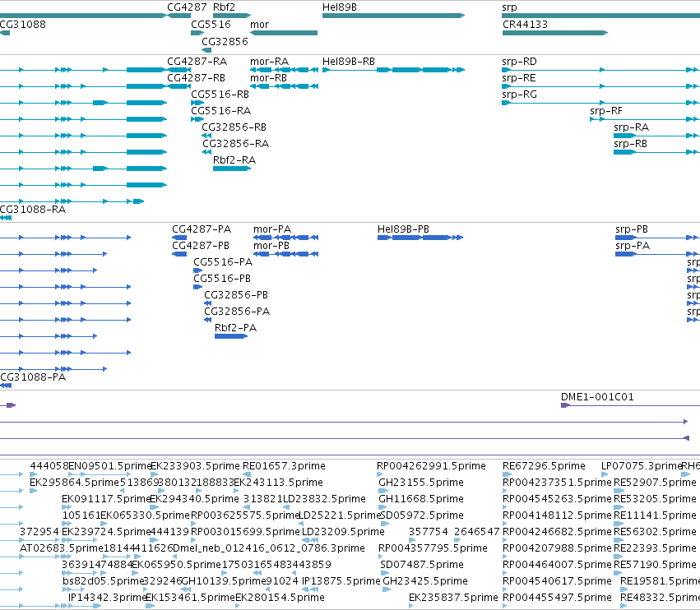
Task: Select the CG4287 gene label
Action: click(x=187, y=7)
